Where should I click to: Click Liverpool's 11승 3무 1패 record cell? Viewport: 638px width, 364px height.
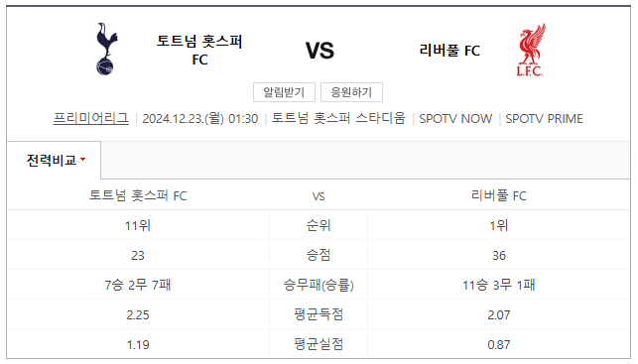499,285
